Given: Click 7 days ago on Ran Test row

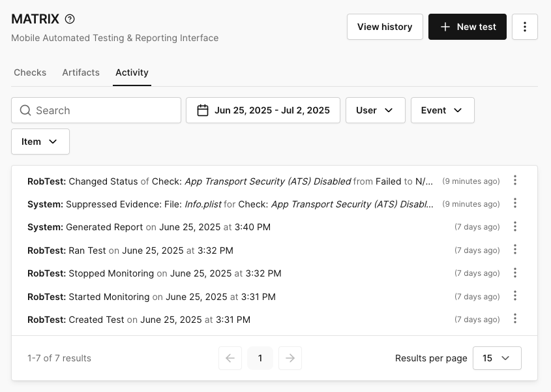Looking at the screenshot, I should (x=477, y=250).
